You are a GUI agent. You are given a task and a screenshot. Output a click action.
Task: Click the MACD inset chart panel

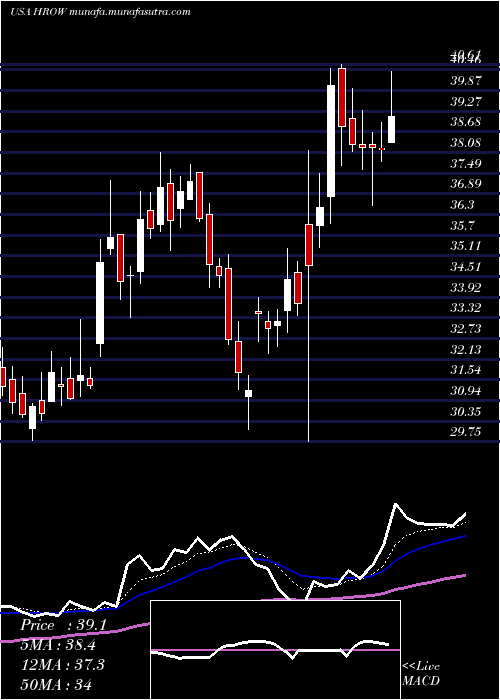pos(275,650)
